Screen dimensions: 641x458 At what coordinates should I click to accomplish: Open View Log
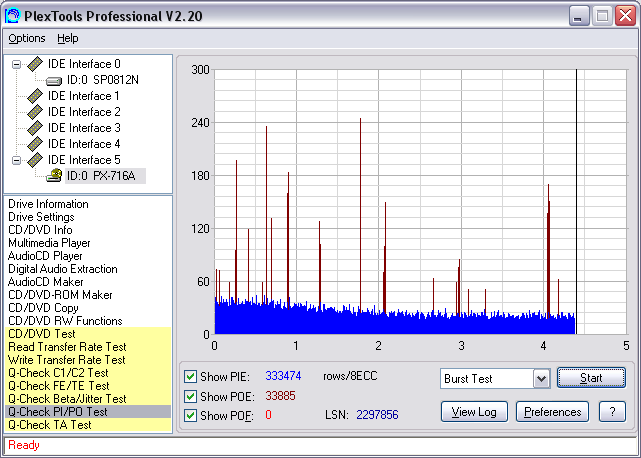pyautogui.click(x=474, y=412)
